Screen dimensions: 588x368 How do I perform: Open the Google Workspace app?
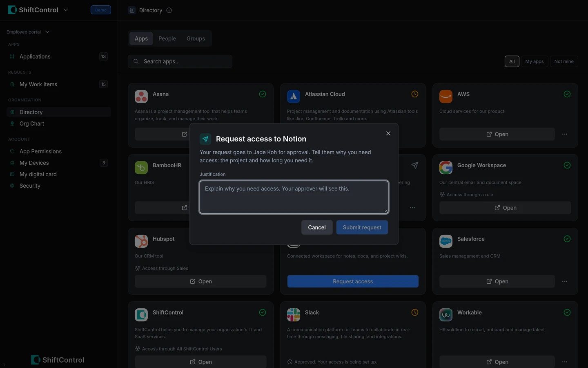tap(505, 208)
